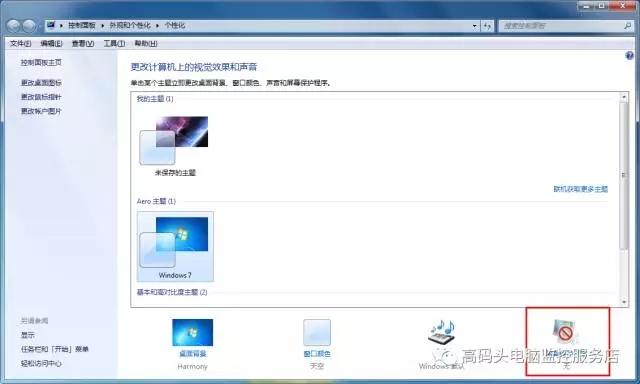Open the window color (窗口颜色) icon

pos(317,332)
